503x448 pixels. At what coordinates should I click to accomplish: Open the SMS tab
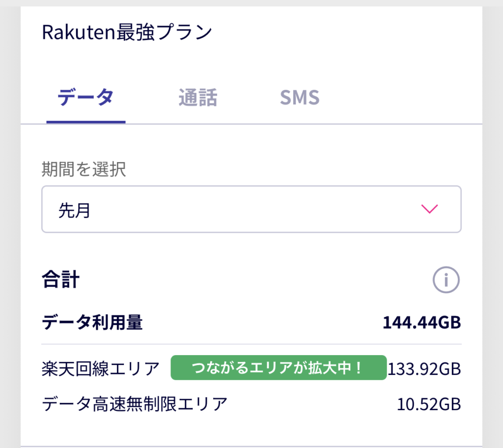coord(300,97)
